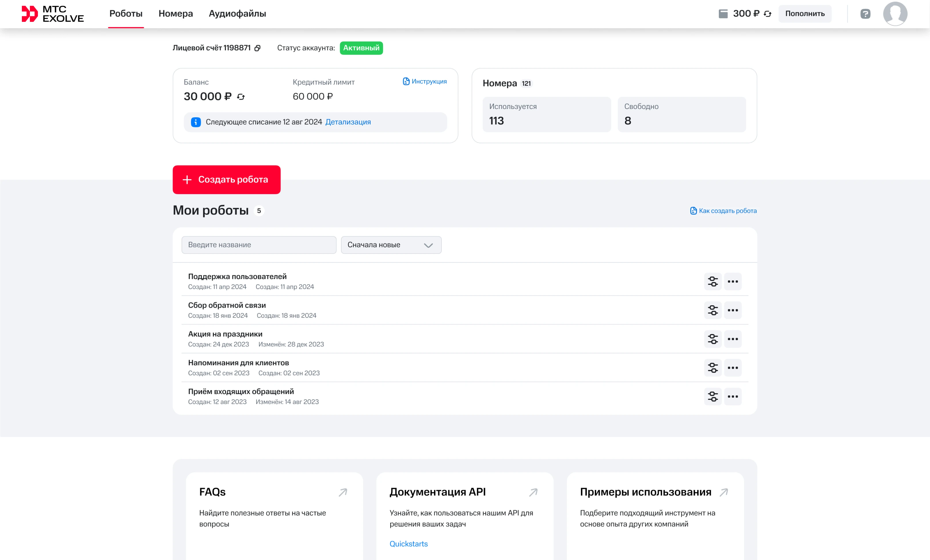Click the Создать робота button
This screenshot has height=560, width=930.
[226, 179]
